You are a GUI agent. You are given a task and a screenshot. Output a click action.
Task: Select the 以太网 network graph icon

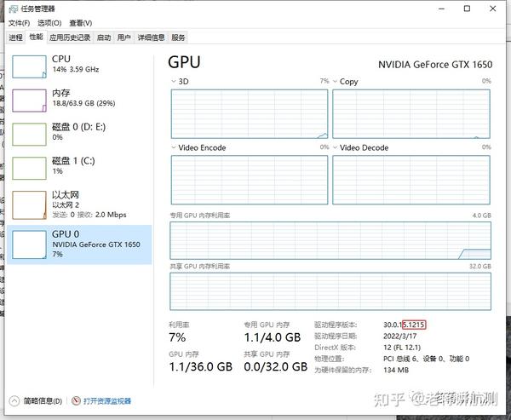coord(29,205)
